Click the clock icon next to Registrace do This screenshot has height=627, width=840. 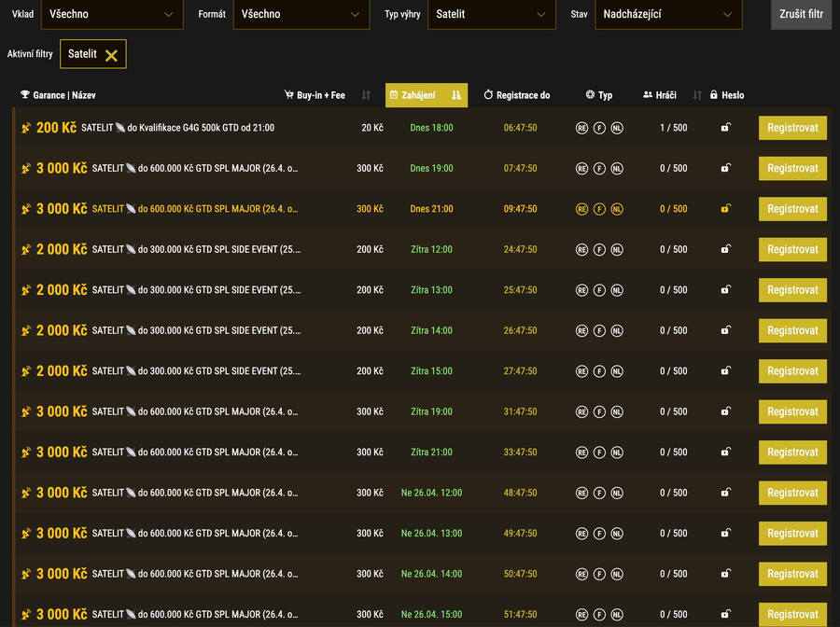click(486, 94)
